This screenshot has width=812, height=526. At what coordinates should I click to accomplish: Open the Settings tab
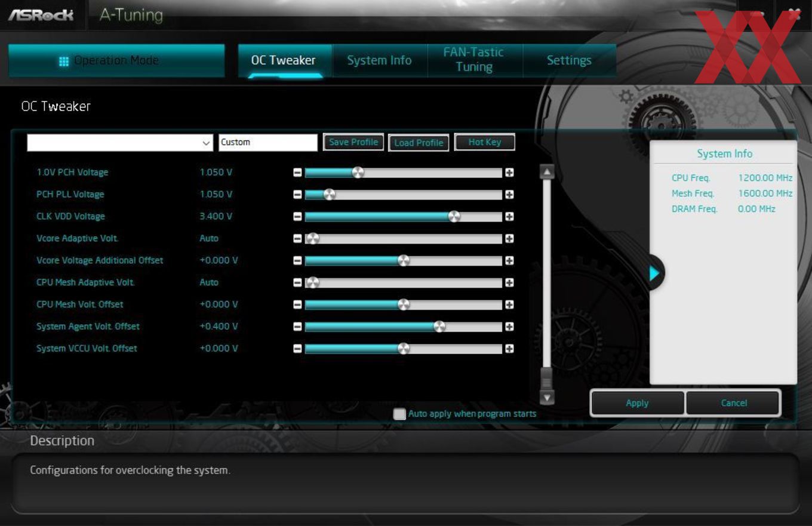point(569,60)
